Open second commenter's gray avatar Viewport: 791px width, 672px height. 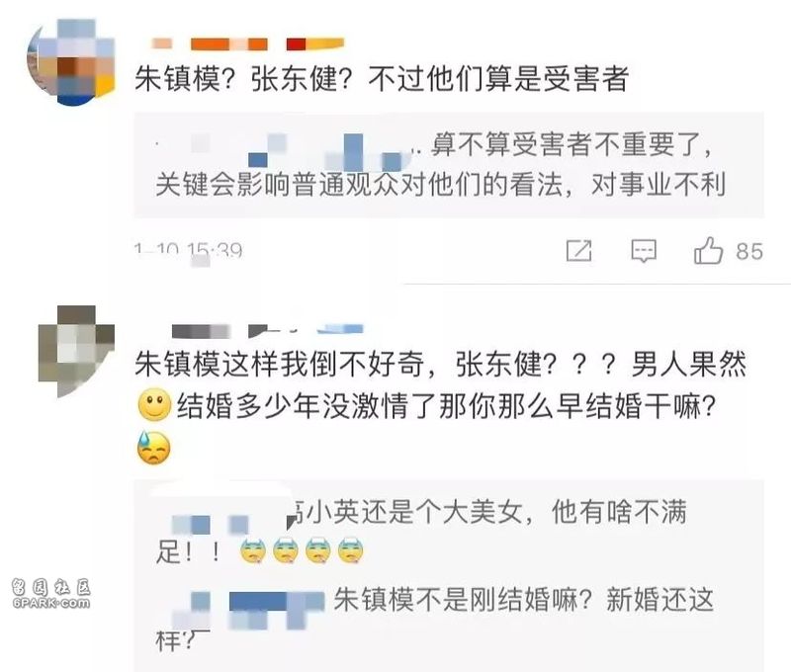[76, 352]
